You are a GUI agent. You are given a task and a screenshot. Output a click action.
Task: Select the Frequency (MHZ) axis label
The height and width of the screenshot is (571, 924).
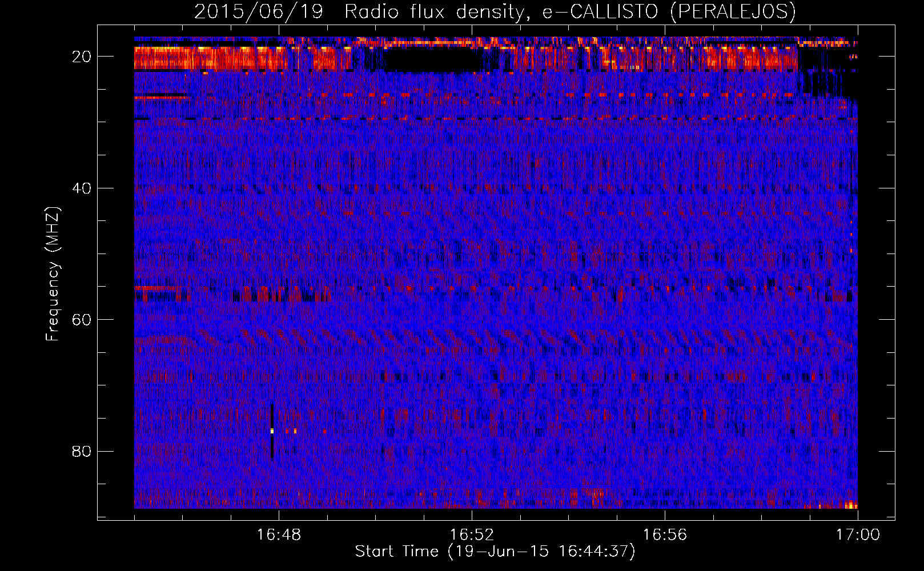click(x=53, y=274)
